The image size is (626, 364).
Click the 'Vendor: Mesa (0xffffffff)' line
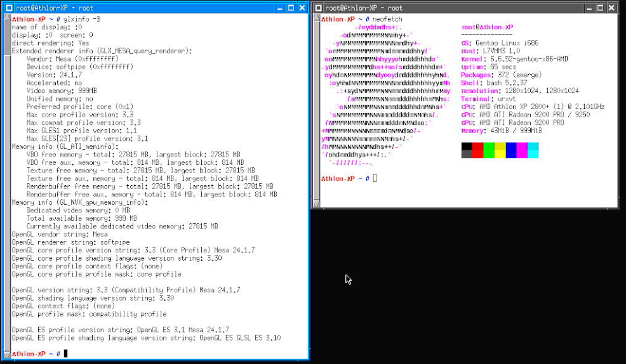[x=72, y=59]
